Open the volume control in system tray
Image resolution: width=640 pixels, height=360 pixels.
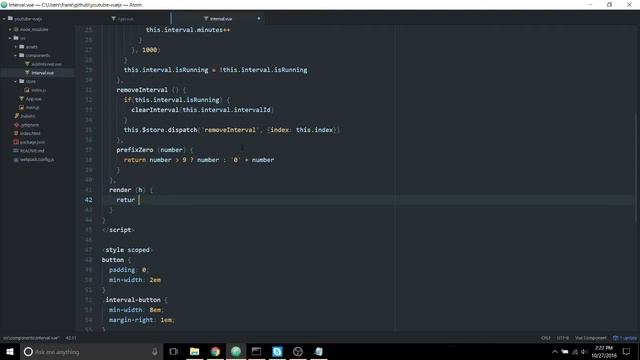pyautogui.click(x=584, y=351)
